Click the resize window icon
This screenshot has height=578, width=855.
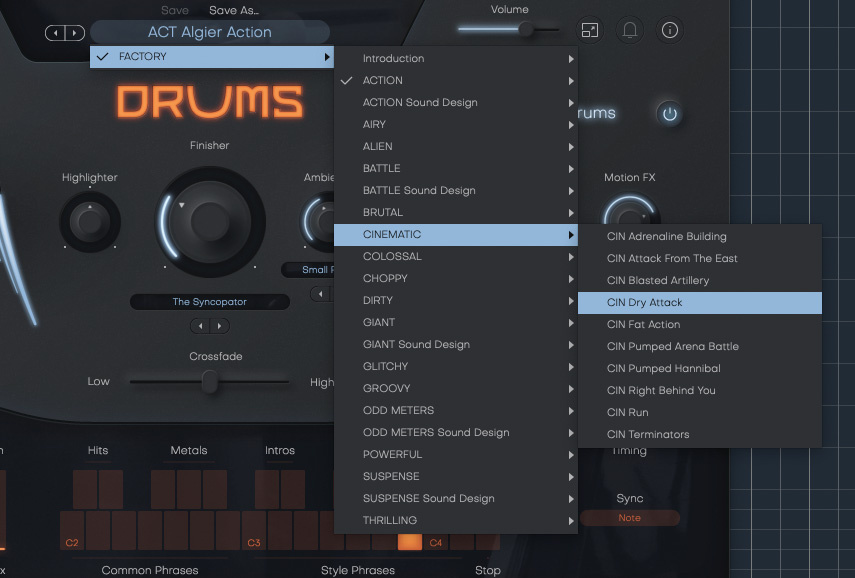pos(590,30)
